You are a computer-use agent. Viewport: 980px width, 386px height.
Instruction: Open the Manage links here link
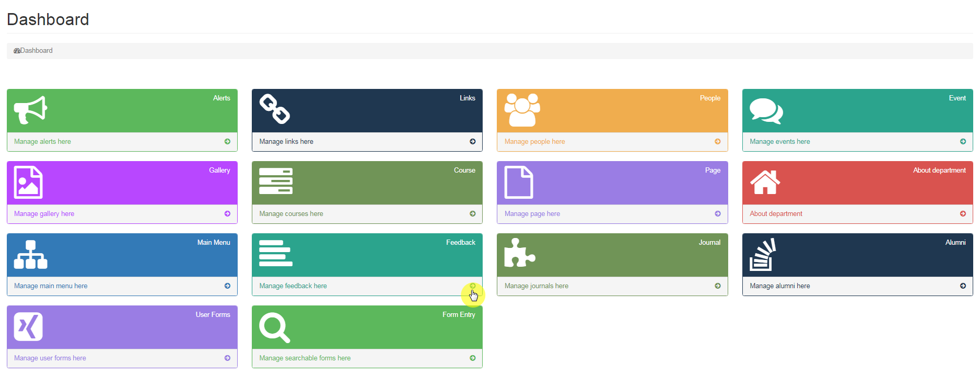pyautogui.click(x=286, y=142)
